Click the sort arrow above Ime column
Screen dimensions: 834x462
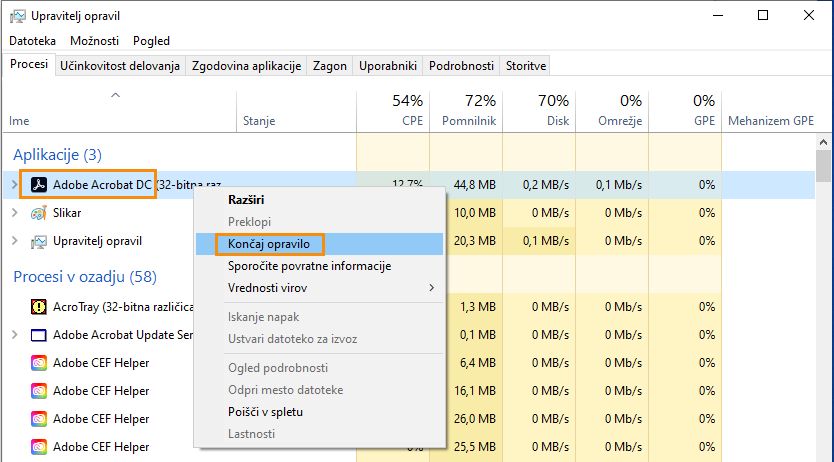tap(115, 95)
